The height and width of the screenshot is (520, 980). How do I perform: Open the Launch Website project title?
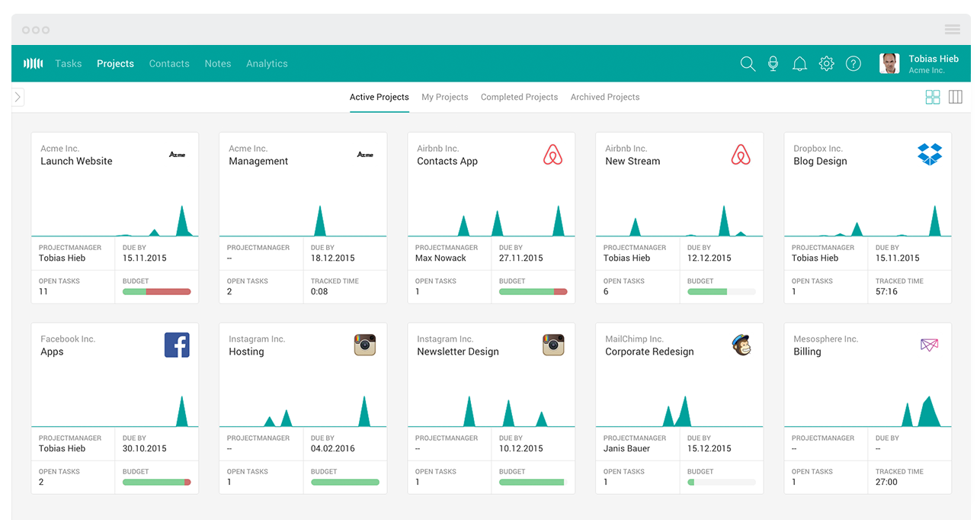coord(76,161)
